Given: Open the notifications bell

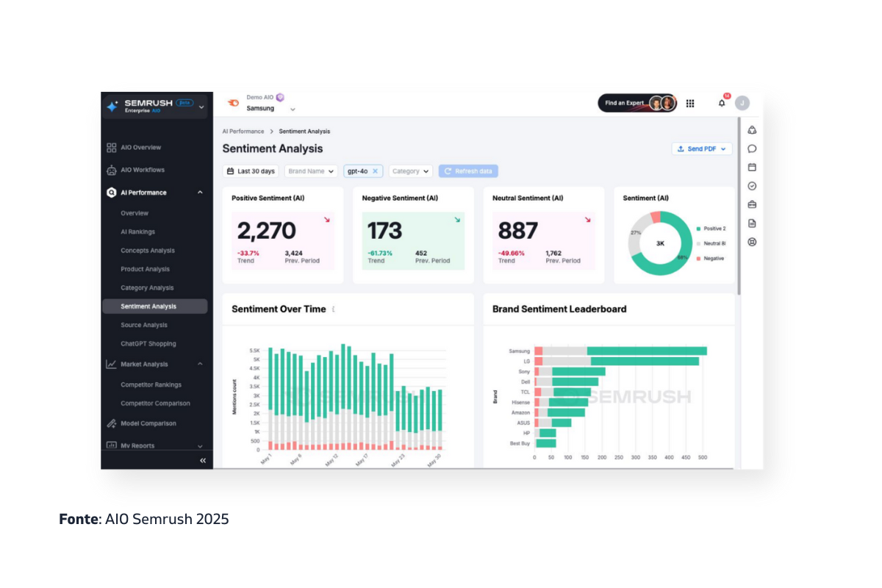Looking at the screenshot, I should pos(722,104).
